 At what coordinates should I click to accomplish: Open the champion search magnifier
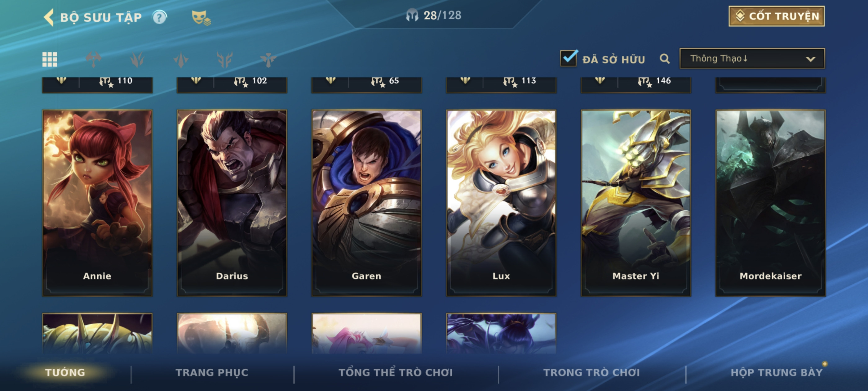pos(664,59)
